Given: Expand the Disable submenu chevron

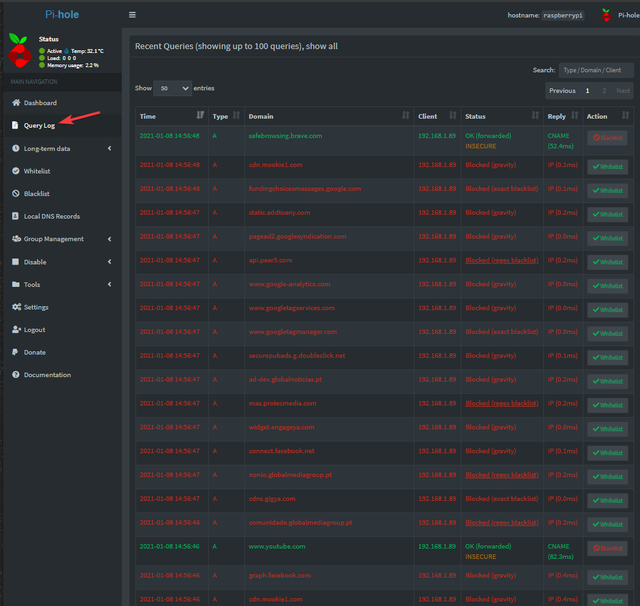Looking at the screenshot, I should (x=109, y=262).
